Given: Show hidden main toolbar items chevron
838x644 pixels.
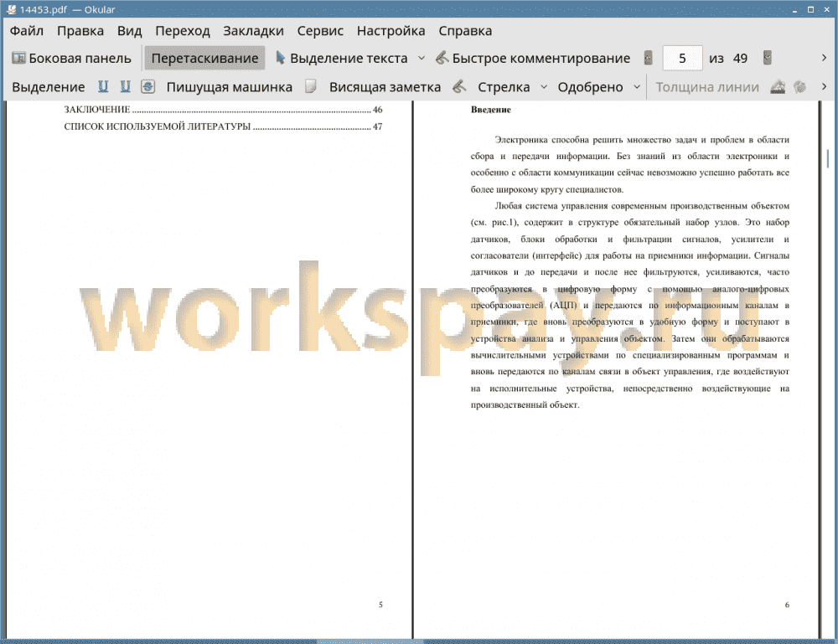Looking at the screenshot, I should 824,58.
